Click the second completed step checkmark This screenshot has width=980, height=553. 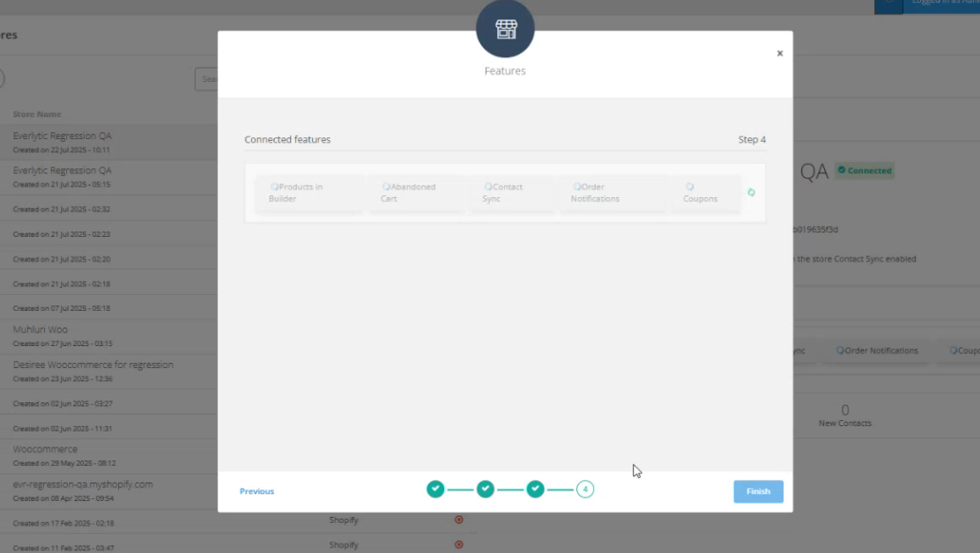click(486, 490)
